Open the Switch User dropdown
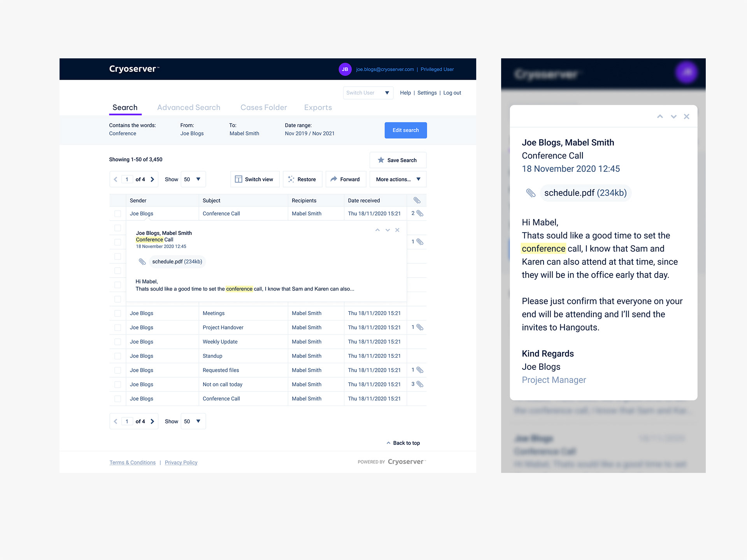Image resolution: width=747 pixels, height=560 pixels. pos(368,93)
